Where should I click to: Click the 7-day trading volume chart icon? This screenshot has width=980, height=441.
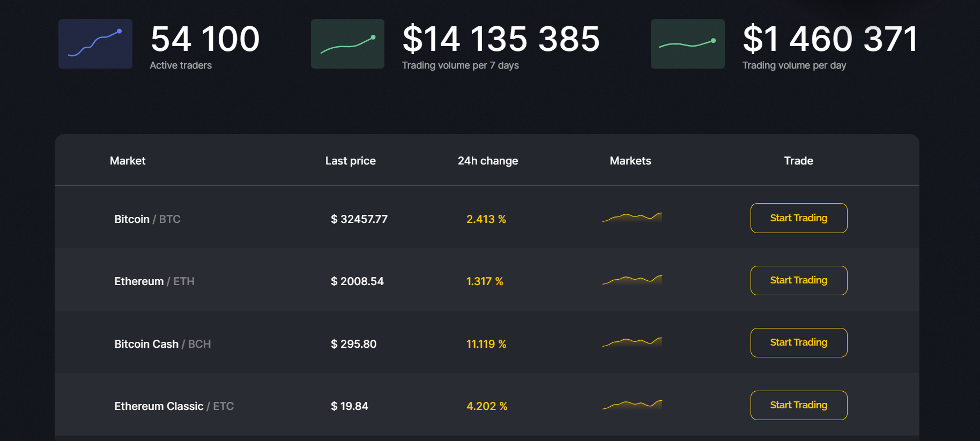point(347,44)
